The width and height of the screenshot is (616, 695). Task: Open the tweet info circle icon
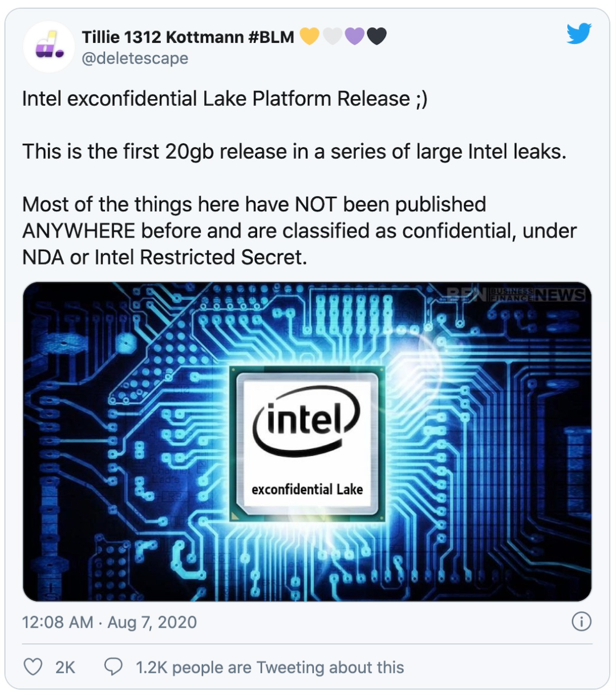[581, 621]
